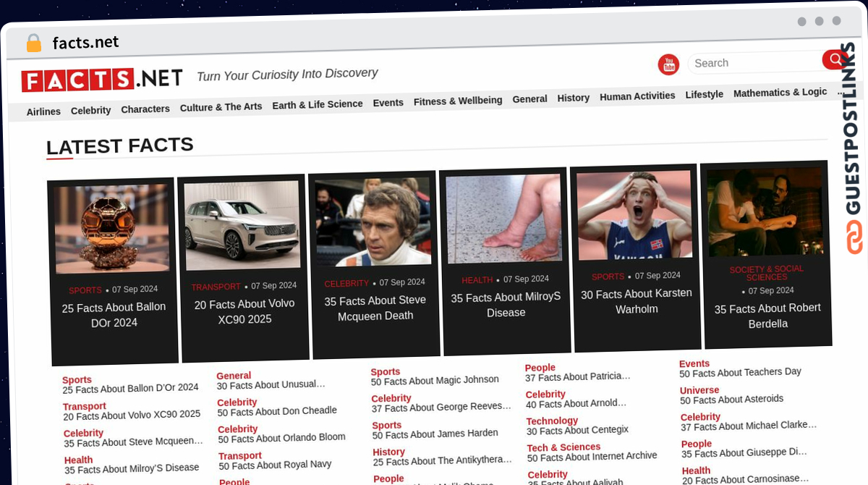Click the padlock icon in address bar

click(x=34, y=43)
